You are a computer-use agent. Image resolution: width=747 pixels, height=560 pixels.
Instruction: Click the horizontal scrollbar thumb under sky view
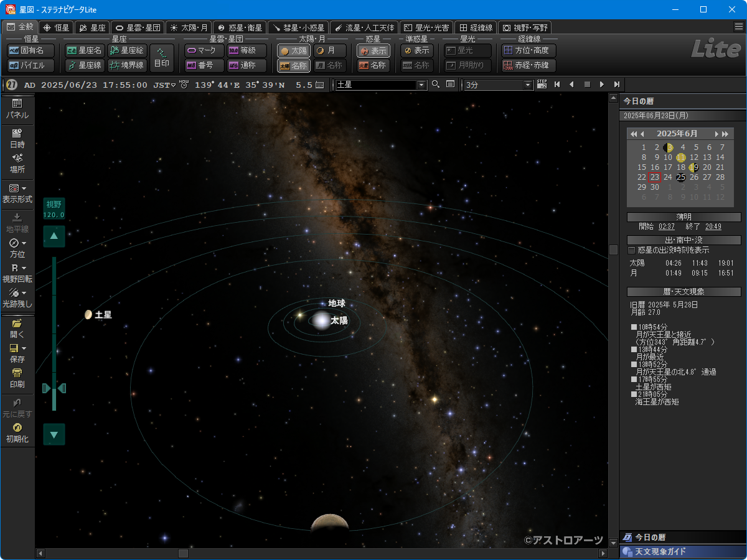183,553
